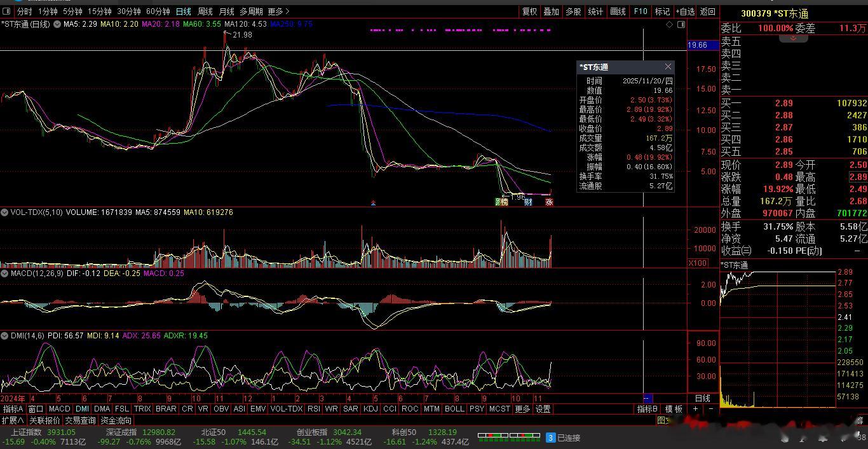Open the main chart indicator dropdown circle

point(57,24)
